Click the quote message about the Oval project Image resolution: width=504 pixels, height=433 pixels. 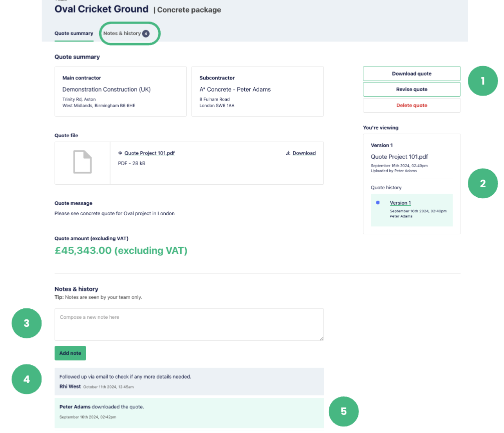115,213
